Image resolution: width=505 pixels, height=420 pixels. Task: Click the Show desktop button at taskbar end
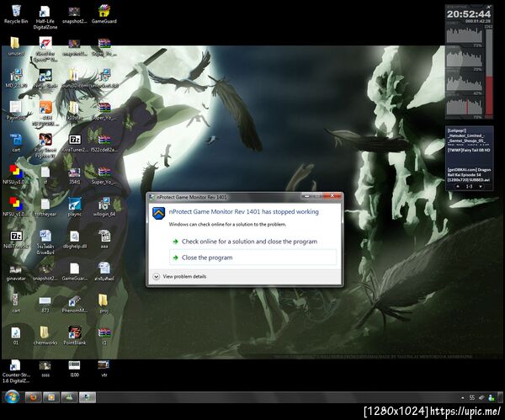[500, 397]
